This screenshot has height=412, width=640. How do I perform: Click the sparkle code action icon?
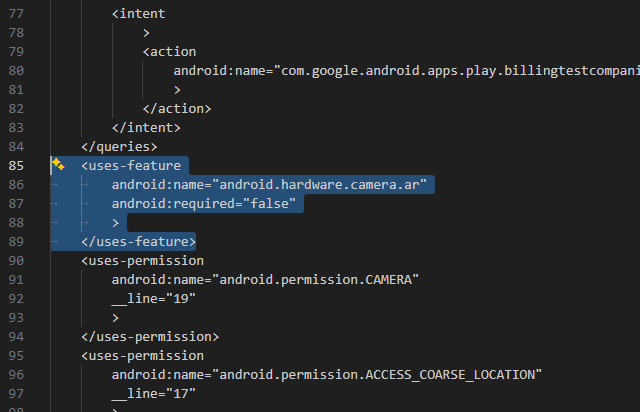[x=58, y=165]
